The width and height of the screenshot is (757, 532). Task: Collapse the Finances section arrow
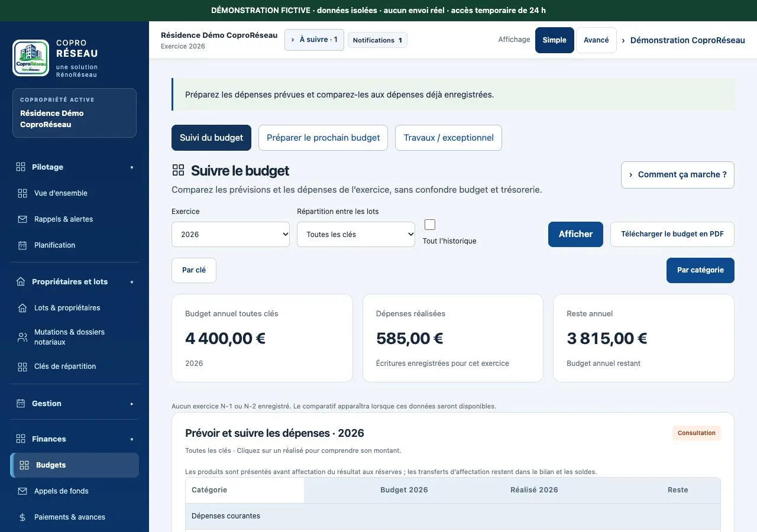coord(132,439)
